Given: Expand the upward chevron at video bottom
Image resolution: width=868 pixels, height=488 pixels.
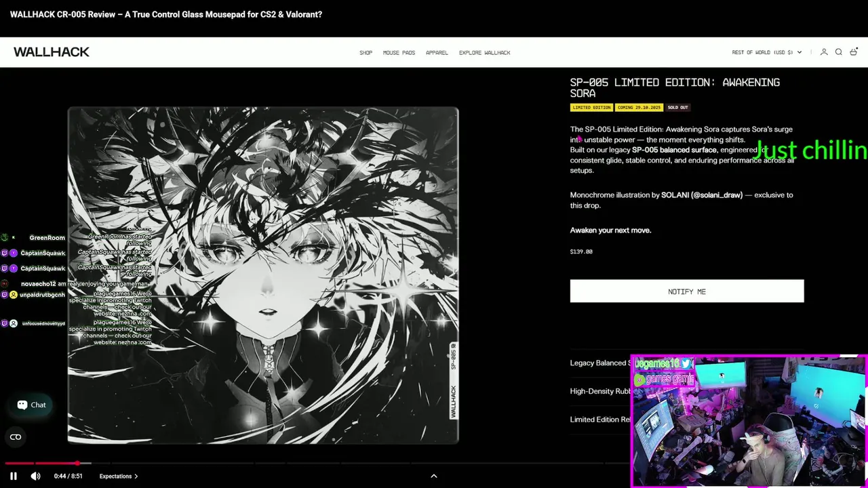Looking at the screenshot, I should 434,476.
